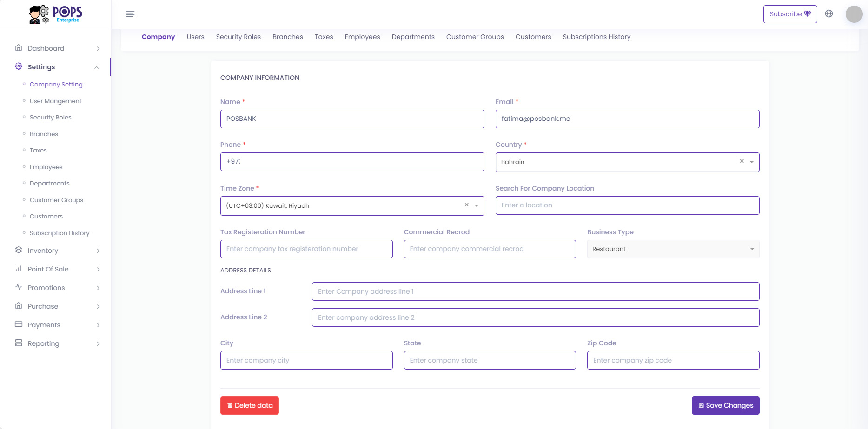Open the Time Zone dropdown arrow
The height and width of the screenshot is (429, 868).
(477, 206)
